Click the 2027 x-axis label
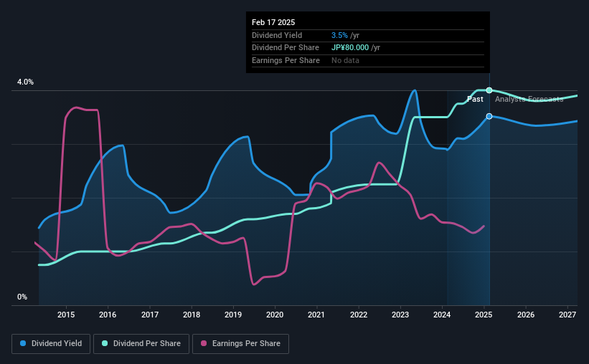Image resolution: width=589 pixels, height=364 pixels. pyautogui.click(x=567, y=315)
